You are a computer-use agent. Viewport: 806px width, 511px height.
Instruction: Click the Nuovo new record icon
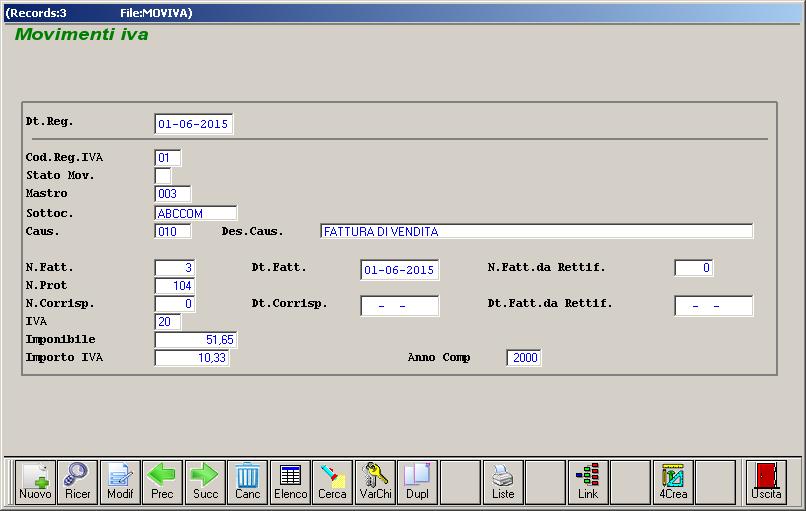point(35,482)
